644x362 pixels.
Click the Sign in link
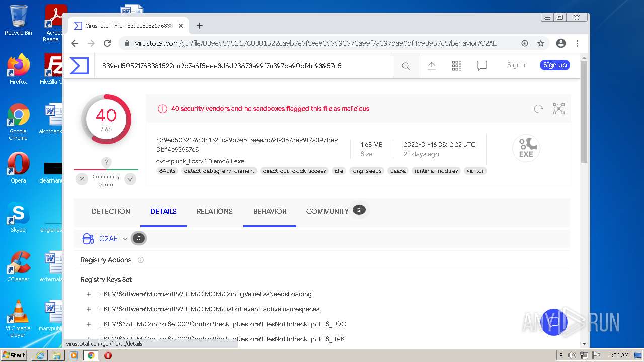pyautogui.click(x=517, y=65)
